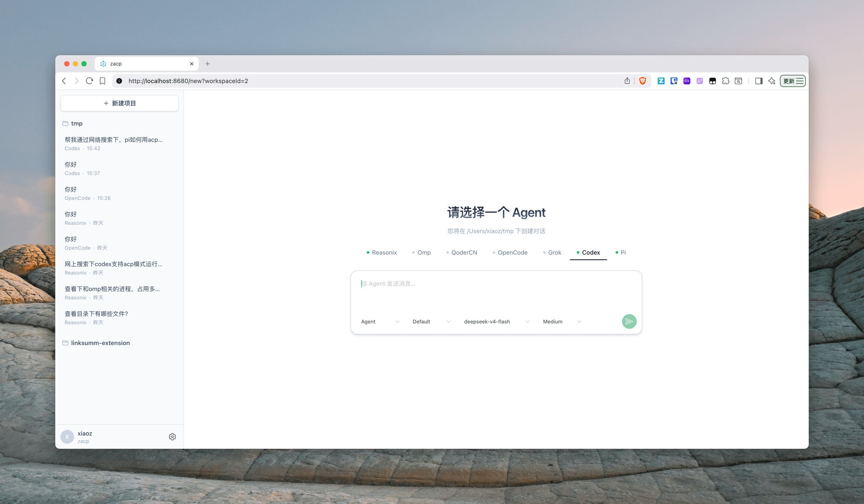Select the Pi agent tab

(x=621, y=253)
